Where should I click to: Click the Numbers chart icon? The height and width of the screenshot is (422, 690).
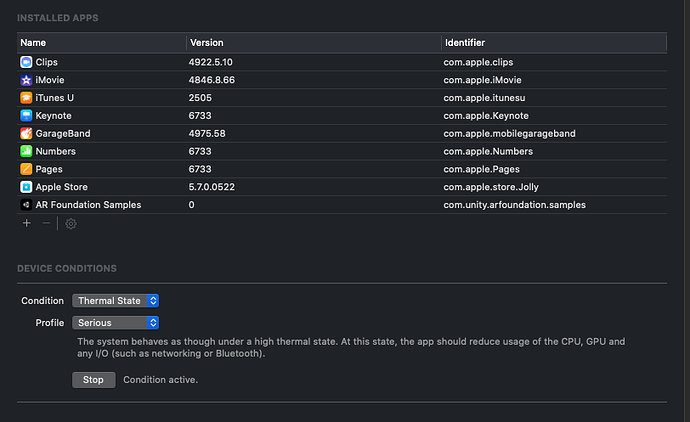(x=26, y=151)
